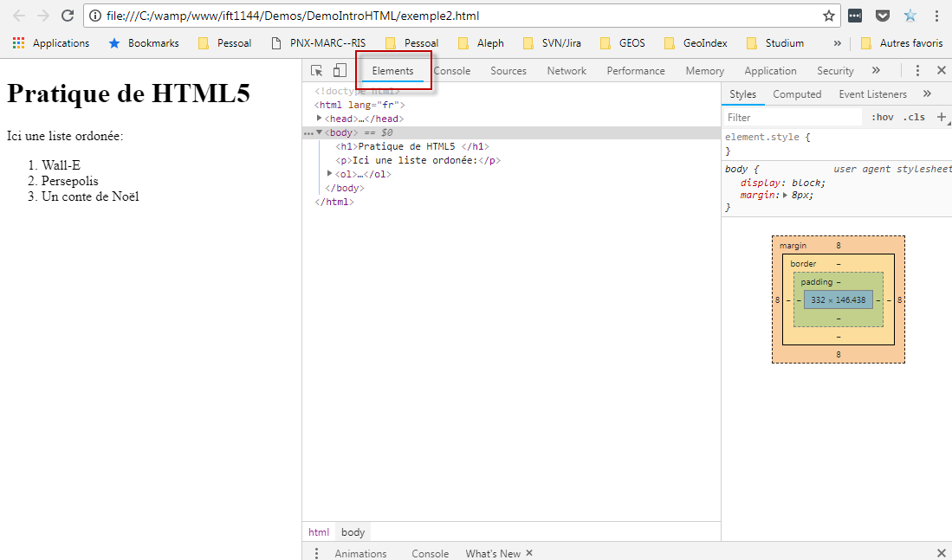Click the ellipsis next to body node
This screenshot has width=952, height=560.
pyautogui.click(x=308, y=133)
